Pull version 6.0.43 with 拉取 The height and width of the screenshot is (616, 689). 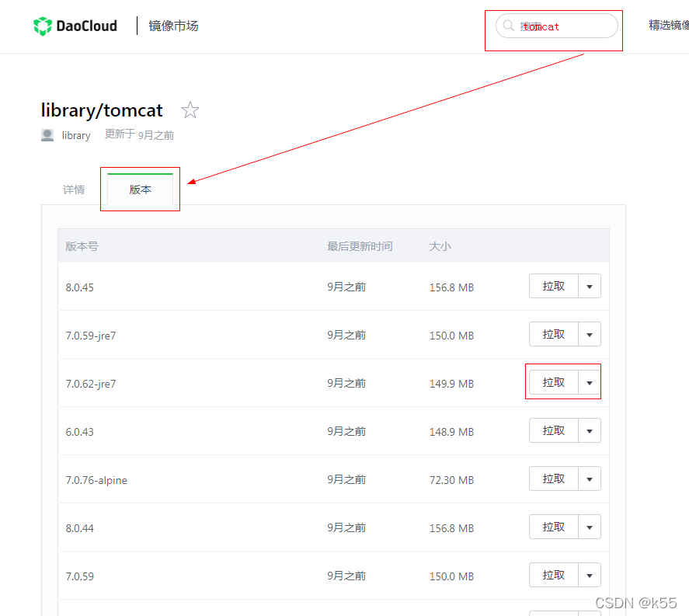(554, 430)
